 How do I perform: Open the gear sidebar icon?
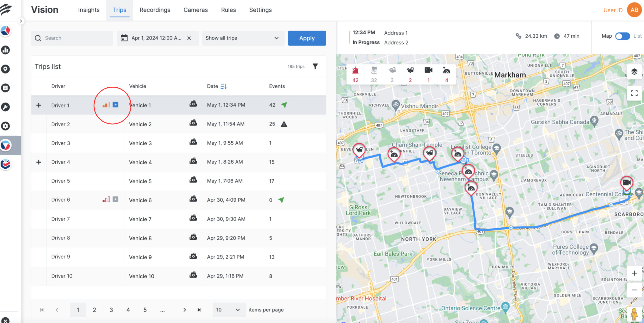click(x=6, y=126)
